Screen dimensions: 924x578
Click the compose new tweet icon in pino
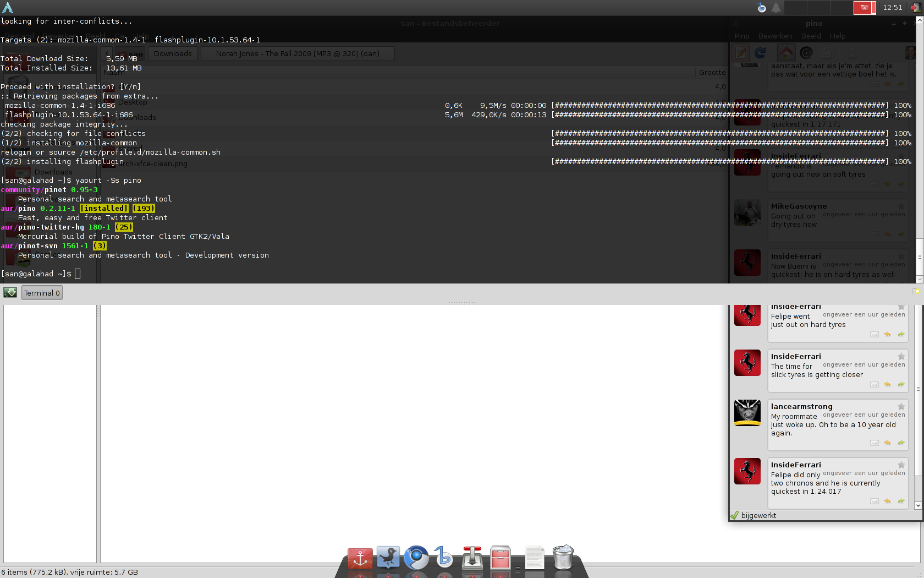click(x=741, y=53)
